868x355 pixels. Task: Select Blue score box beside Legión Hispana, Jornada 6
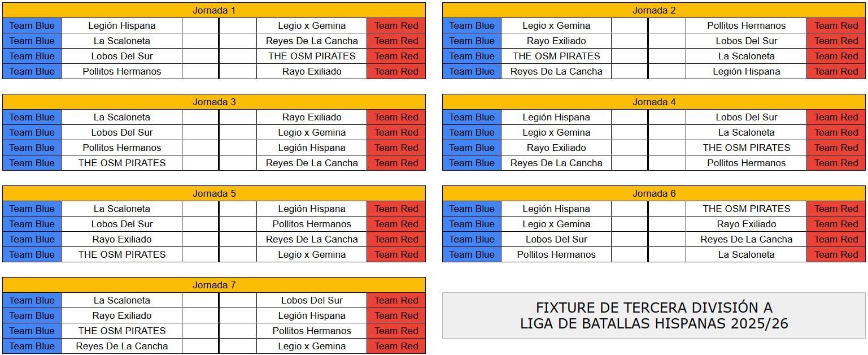click(x=629, y=209)
